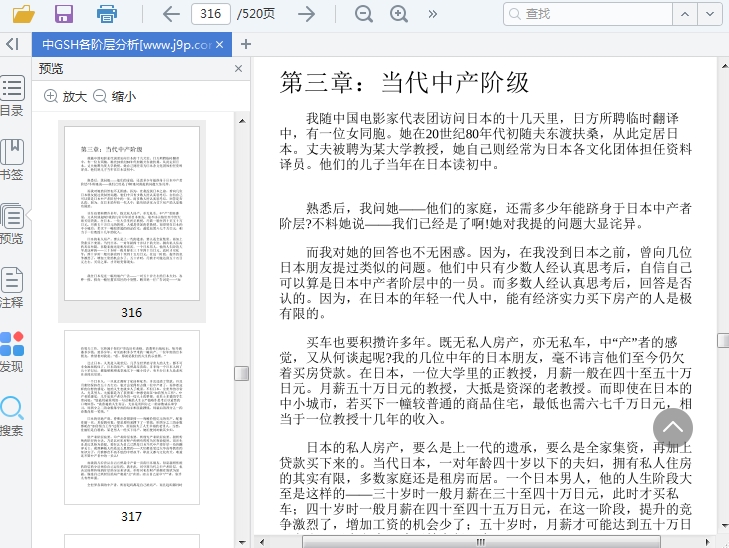The image size is (729, 548).
Task: Click the paragraph starting 日本的私人房产
Action: (x=486, y=486)
